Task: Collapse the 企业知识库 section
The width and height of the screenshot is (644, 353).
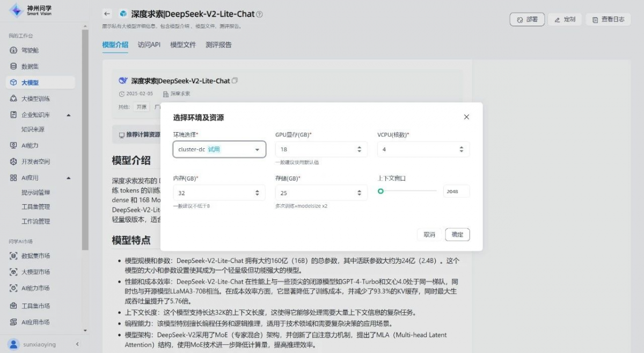Action: pyautogui.click(x=68, y=114)
